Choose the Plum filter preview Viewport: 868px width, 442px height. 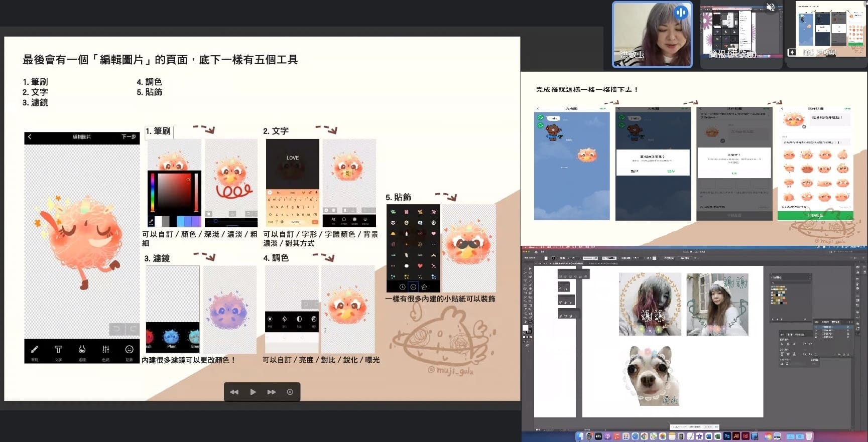click(x=172, y=336)
